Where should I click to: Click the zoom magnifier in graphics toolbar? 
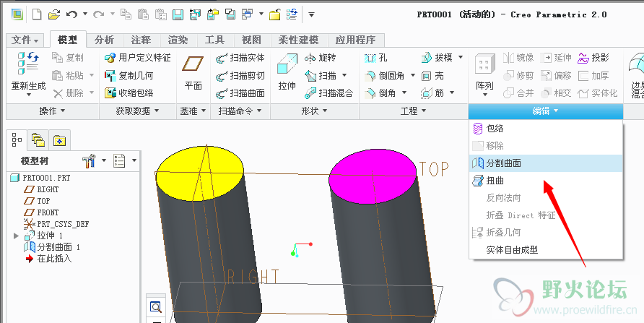tap(156, 307)
